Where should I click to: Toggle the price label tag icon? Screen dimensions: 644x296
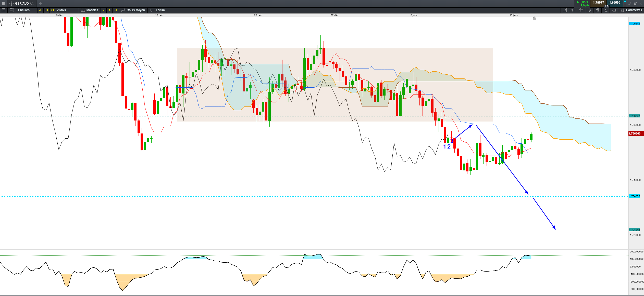[614, 10]
